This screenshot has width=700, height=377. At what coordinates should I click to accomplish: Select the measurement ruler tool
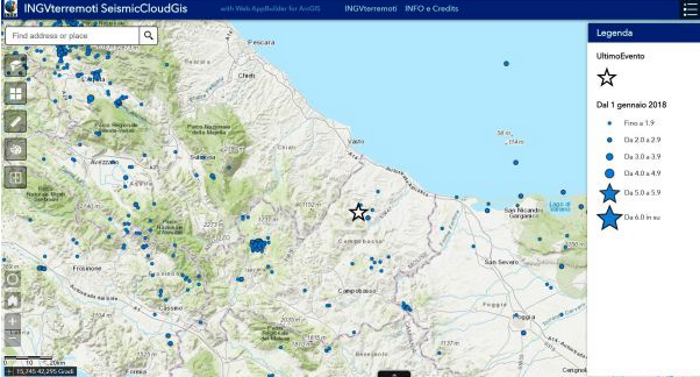(x=16, y=122)
